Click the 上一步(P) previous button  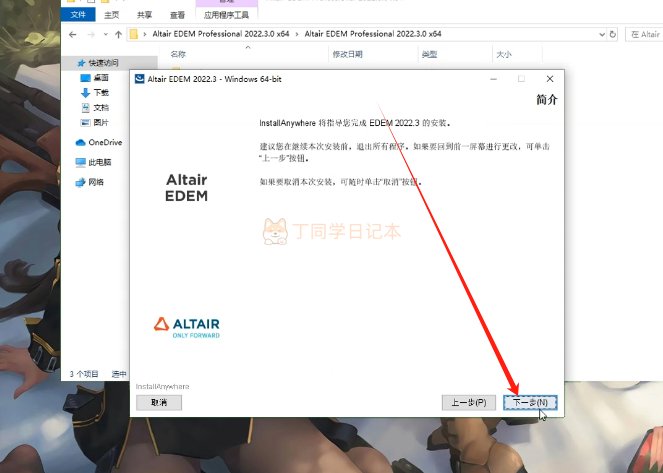(x=468, y=402)
